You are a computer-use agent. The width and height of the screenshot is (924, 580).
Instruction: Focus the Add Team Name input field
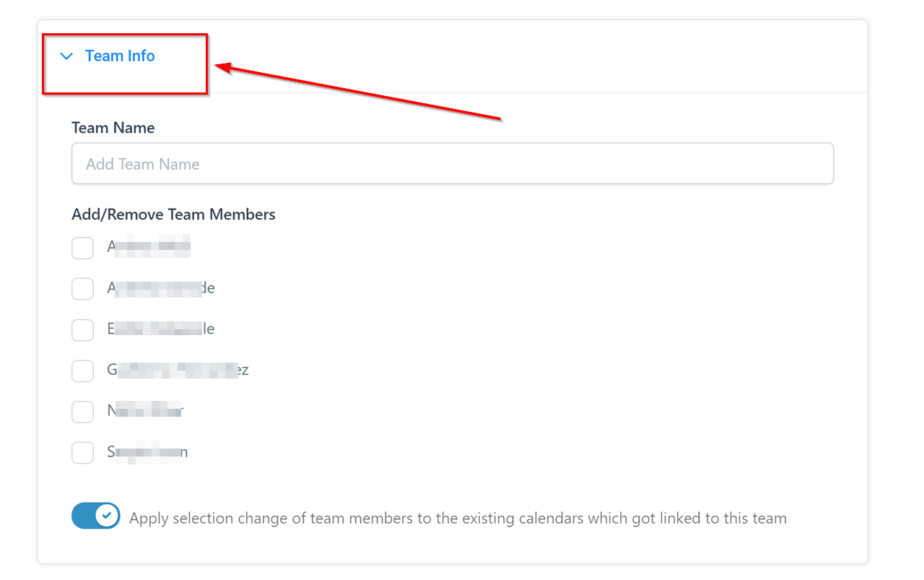pos(452,164)
